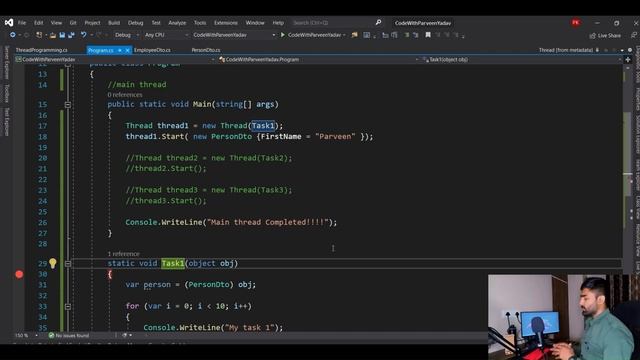Collapse the Main method at line 15
Screen dimensions: 640x360
point(68,105)
